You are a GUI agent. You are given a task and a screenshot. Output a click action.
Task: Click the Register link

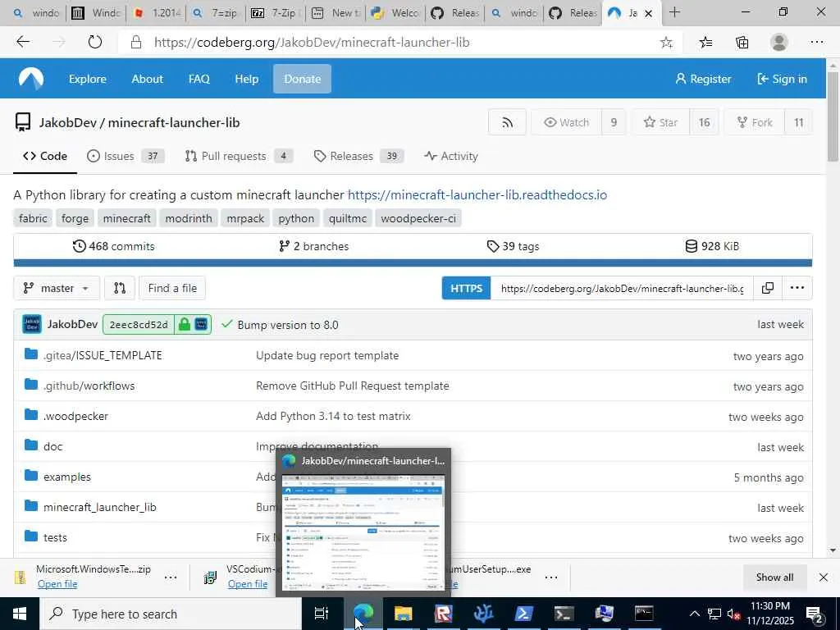[x=703, y=79]
